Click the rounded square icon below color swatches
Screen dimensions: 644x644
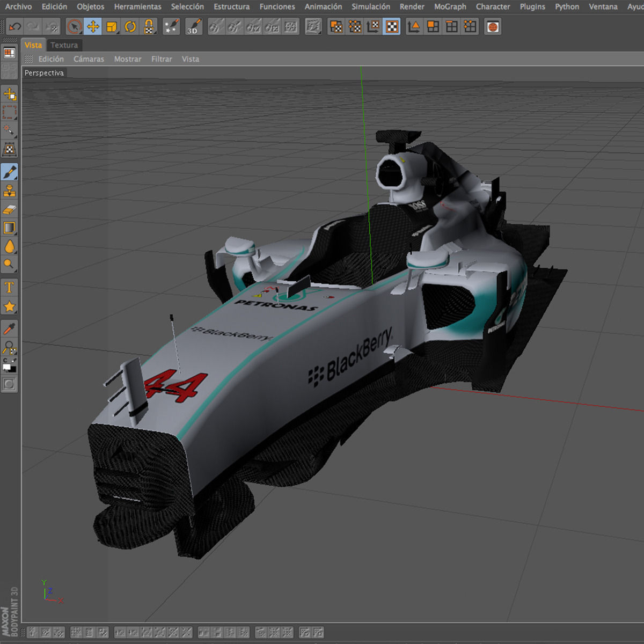pos(10,384)
